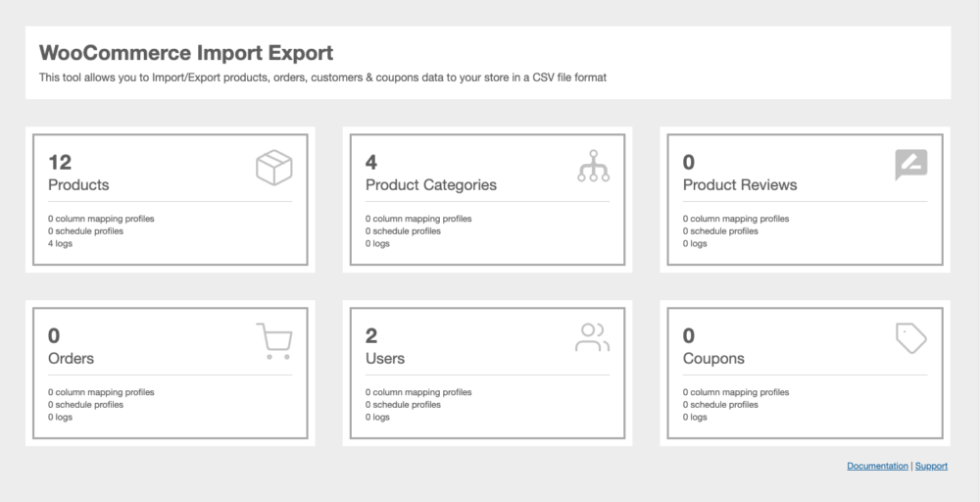Select the Products card title
The width and height of the screenshot is (980, 502).
coord(78,185)
